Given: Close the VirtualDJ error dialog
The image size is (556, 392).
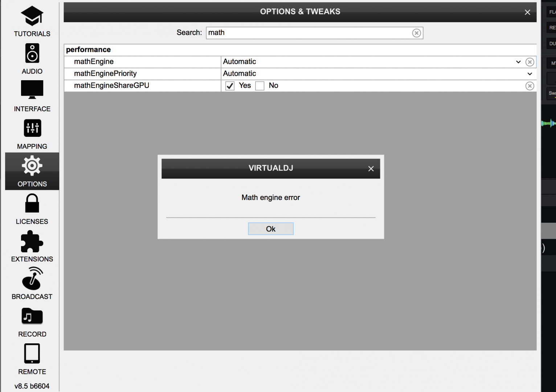Looking at the screenshot, I should coord(371,169).
